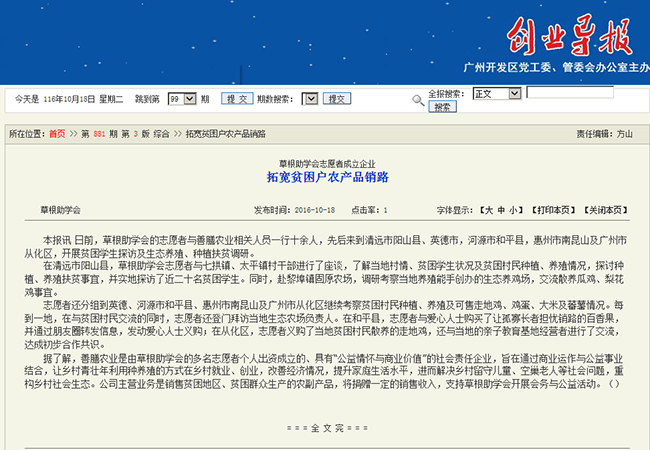Open the issue number dropdown showing 99

click(181, 99)
